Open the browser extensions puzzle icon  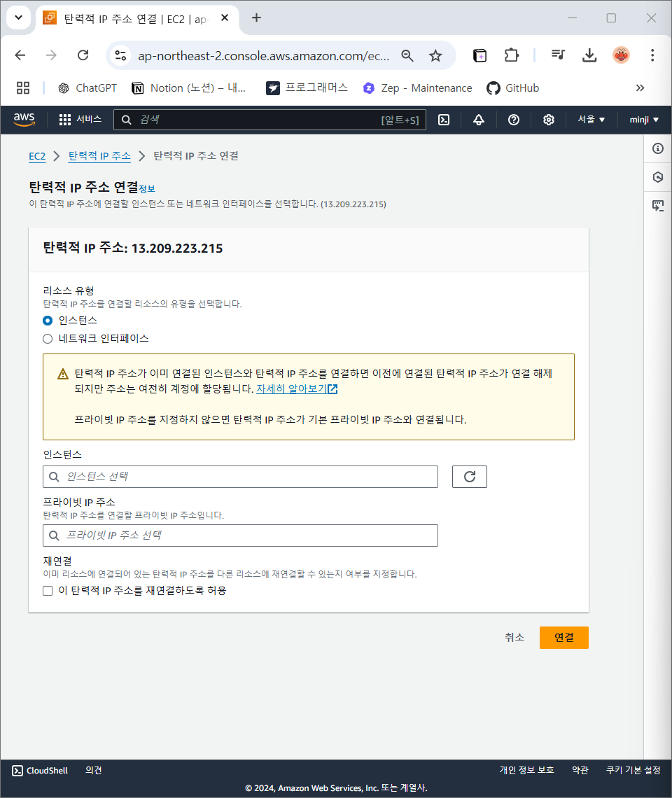[x=511, y=55]
